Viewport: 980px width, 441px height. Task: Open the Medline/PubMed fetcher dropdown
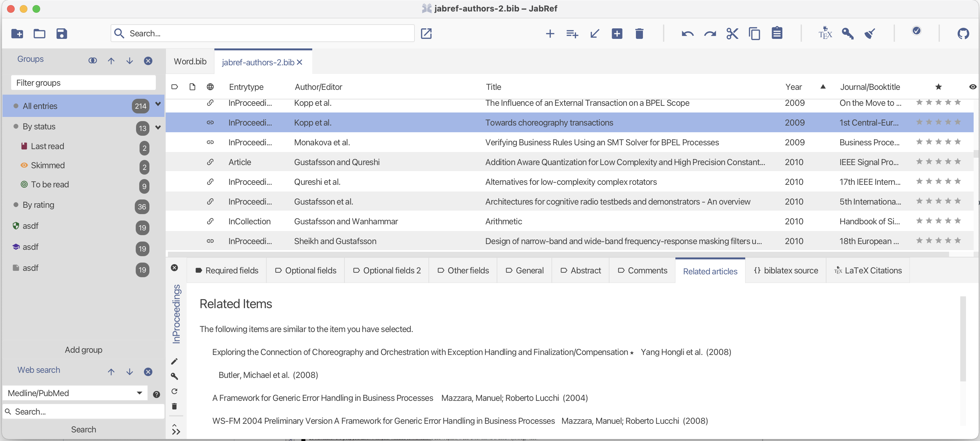click(139, 393)
